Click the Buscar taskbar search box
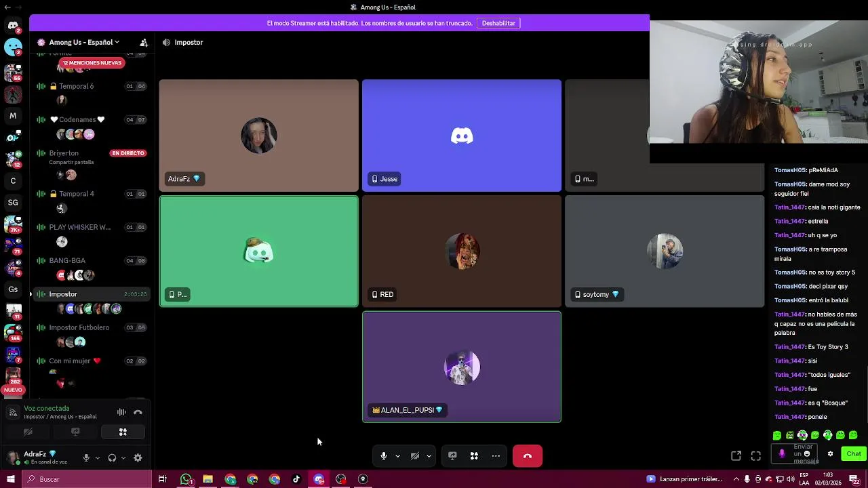868x488 pixels. coord(86,479)
